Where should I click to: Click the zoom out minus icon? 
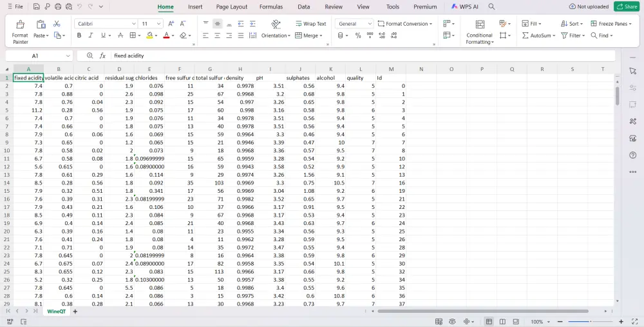(x=560, y=322)
